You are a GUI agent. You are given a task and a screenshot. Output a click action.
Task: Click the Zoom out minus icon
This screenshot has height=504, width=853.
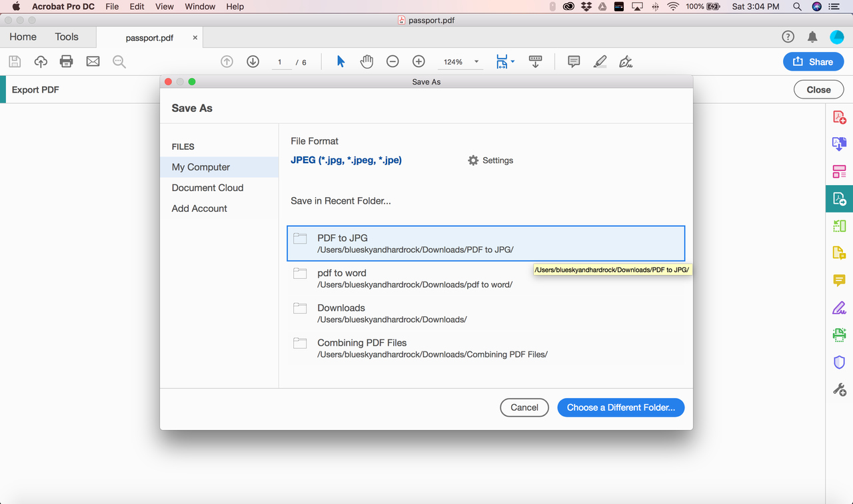(393, 62)
